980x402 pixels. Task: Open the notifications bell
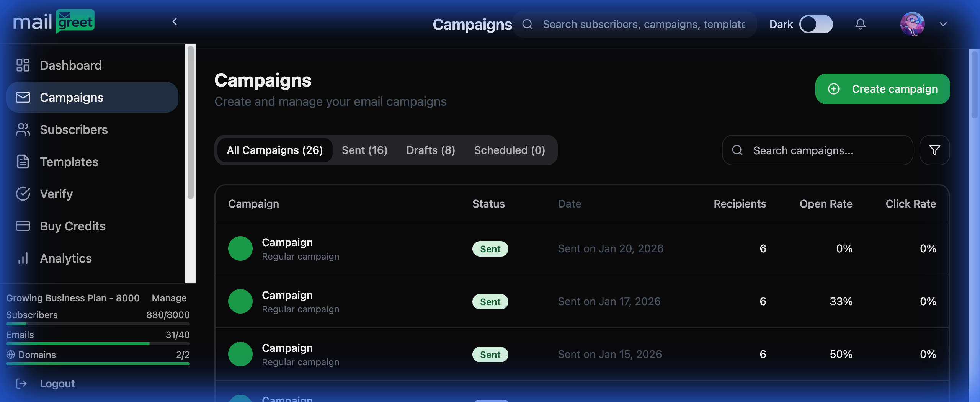pos(860,24)
